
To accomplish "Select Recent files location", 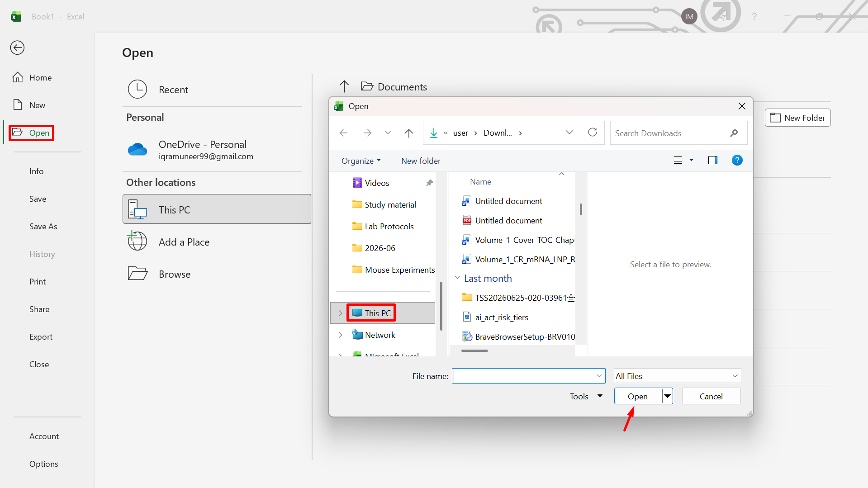I will [x=212, y=90].
